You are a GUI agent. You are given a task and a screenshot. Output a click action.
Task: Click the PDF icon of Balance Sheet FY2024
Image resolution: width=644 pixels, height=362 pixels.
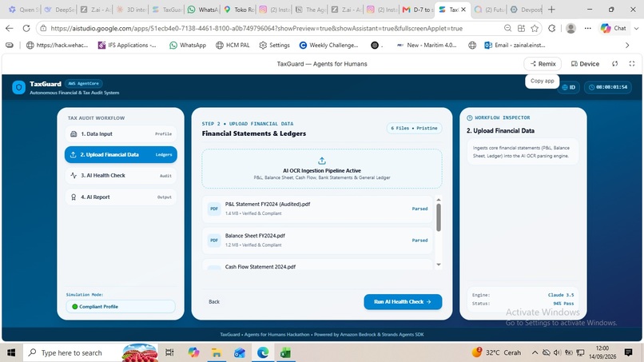pos(214,241)
